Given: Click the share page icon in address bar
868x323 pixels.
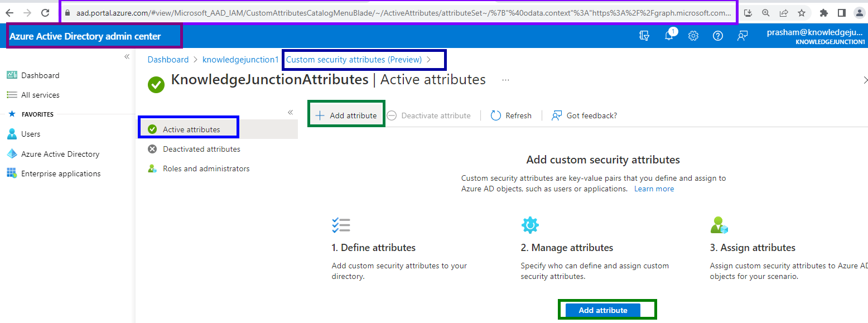Looking at the screenshot, I should [784, 12].
